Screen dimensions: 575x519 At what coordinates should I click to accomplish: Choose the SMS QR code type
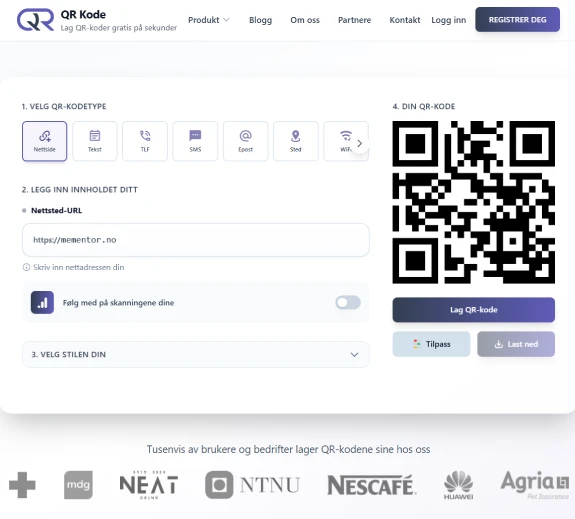pyautogui.click(x=195, y=141)
